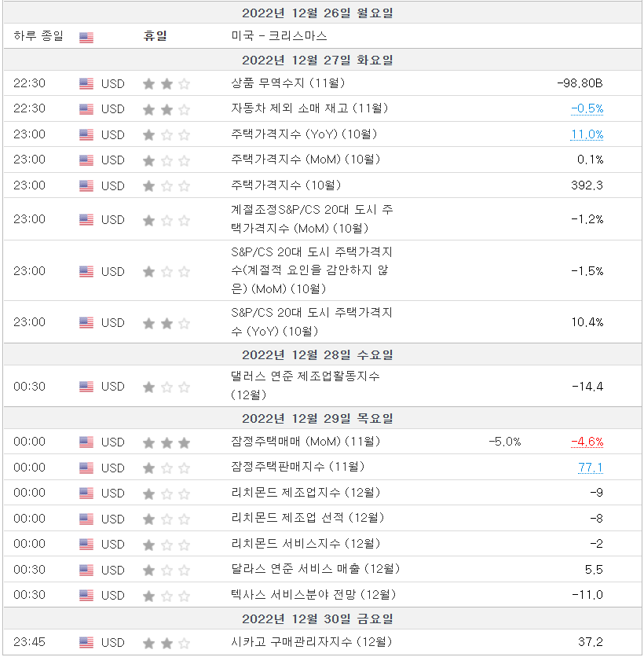The width and height of the screenshot is (644, 657).
Task: Click the 77.1 previous value link
Action: [591, 468]
